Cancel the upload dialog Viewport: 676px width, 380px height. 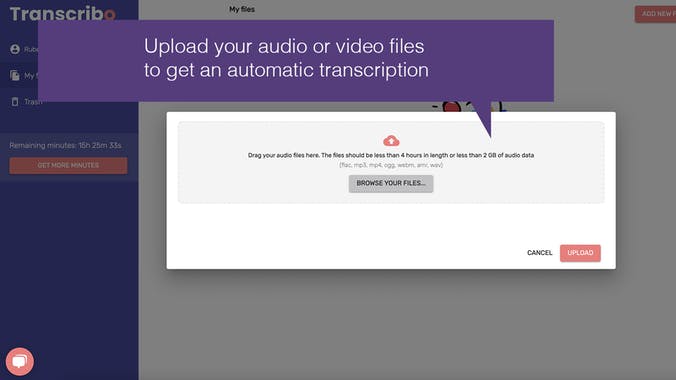click(539, 253)
